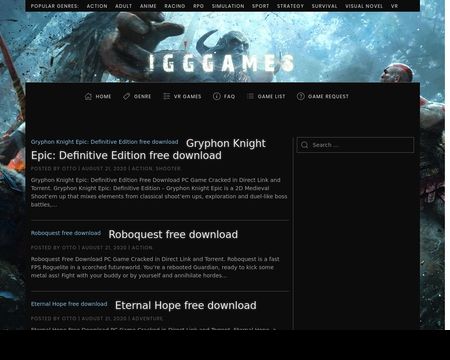This screenshot has height=360, width=450.
Task: Select the ANIME genre in top bar
Action: (x=148, y=6)
